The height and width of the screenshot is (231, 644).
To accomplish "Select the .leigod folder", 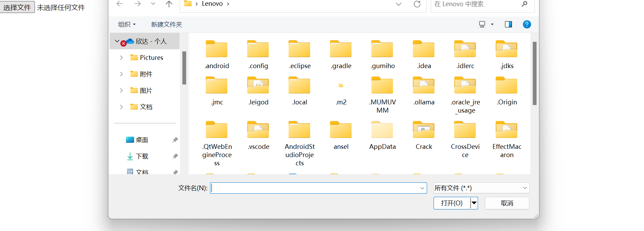I will pyautogui.click(x=258, y=91).
